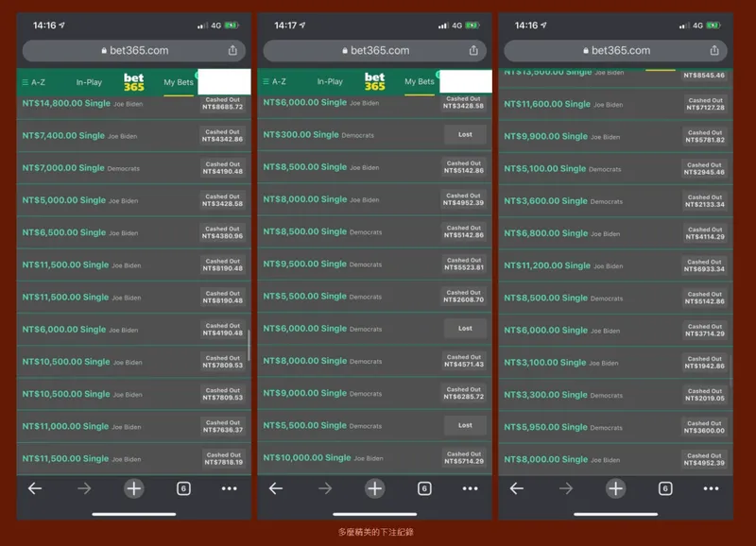756x546 pixels.
Task: Open the A-Z hamburger menu on the left phone
Action: (x=34, y=82)
